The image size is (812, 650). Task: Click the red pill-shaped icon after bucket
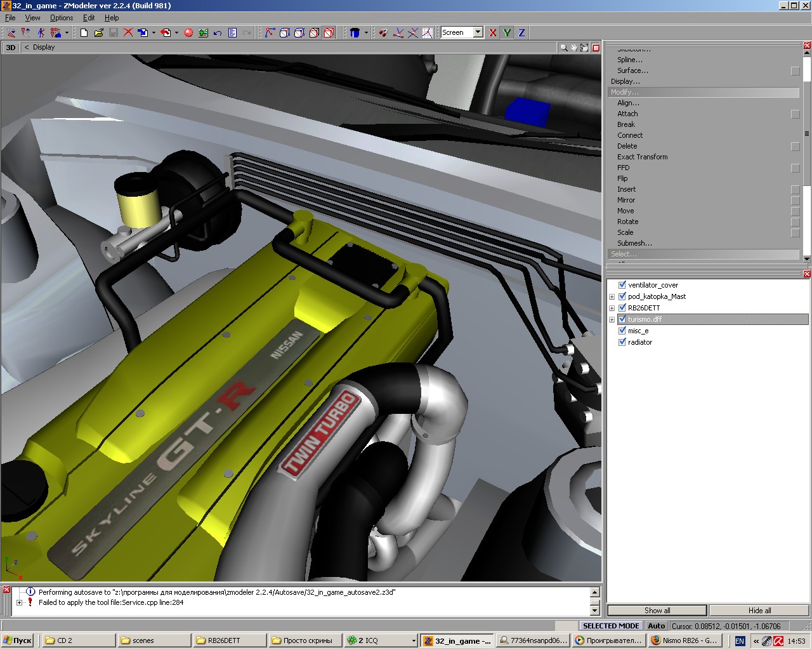tap(383, 32)
